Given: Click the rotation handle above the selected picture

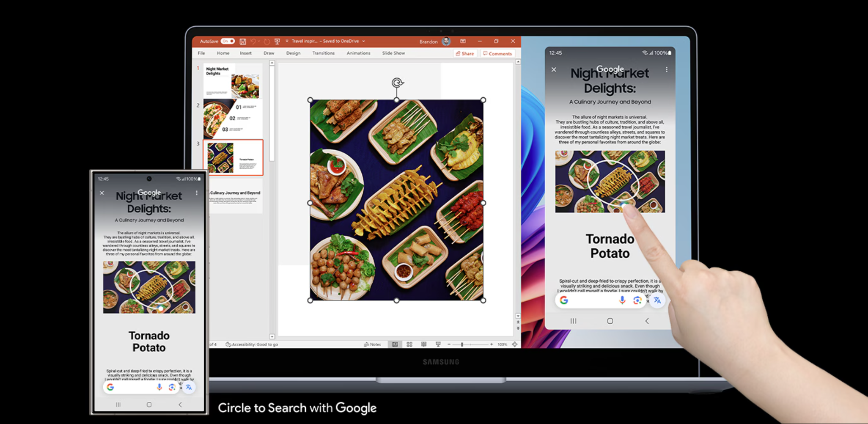Looking at the screenshot, I should tap(397, 83).
